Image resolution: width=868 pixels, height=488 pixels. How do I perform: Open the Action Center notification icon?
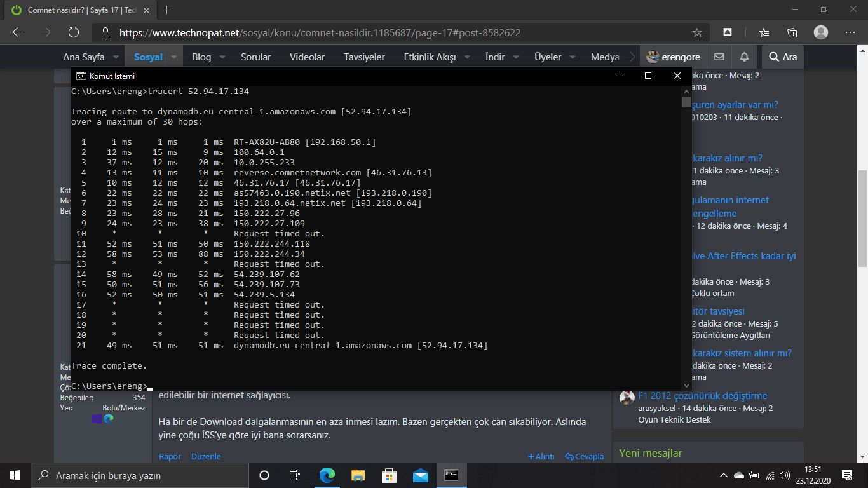click(x=846, y=475)
